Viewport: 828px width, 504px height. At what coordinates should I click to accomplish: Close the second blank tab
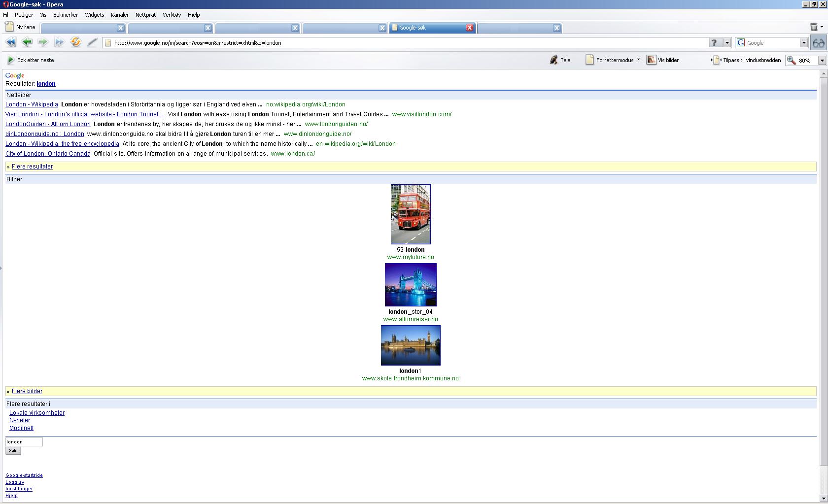(207, 28)
